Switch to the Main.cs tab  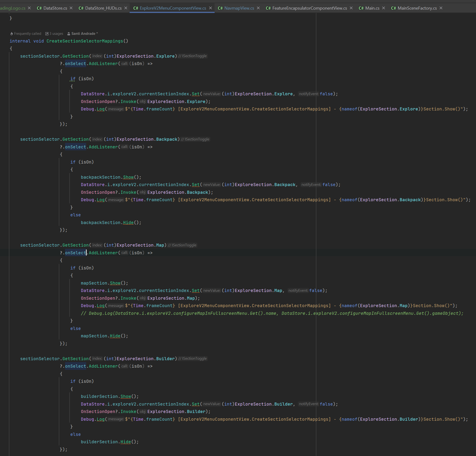point(372,8)
